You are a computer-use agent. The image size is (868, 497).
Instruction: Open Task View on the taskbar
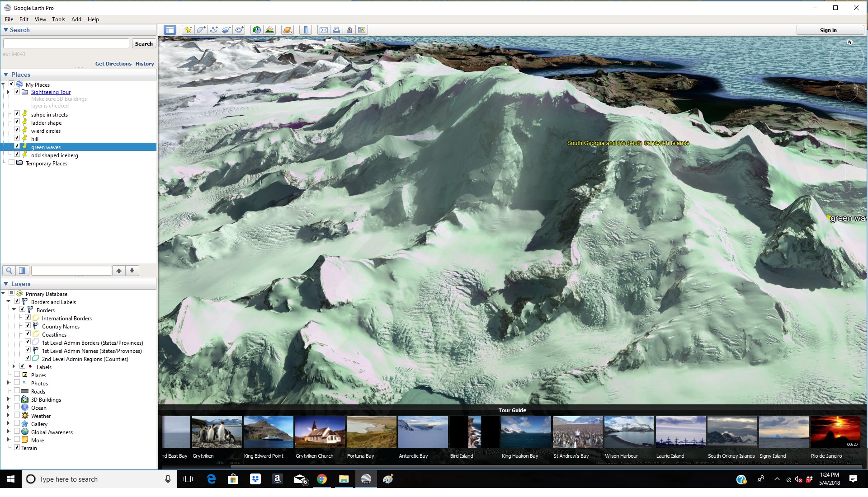pyautogui.click(x=188, y=479)
